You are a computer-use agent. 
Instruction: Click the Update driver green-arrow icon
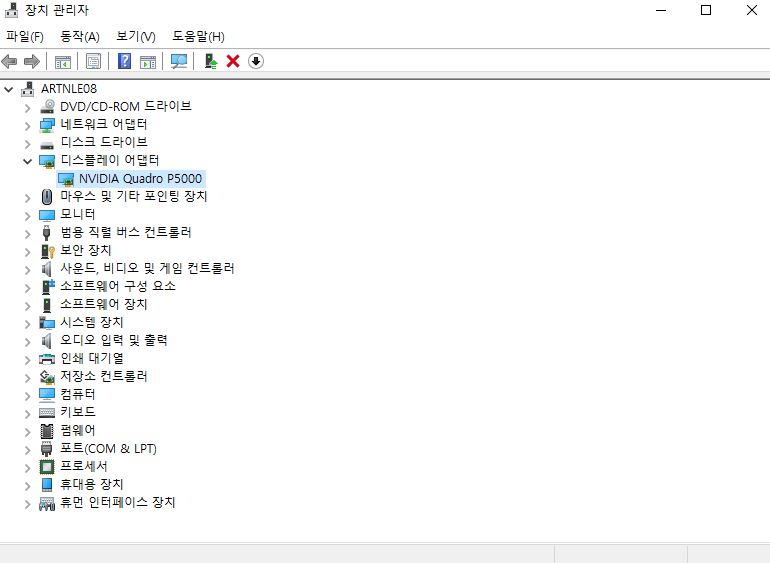point(211,61)
